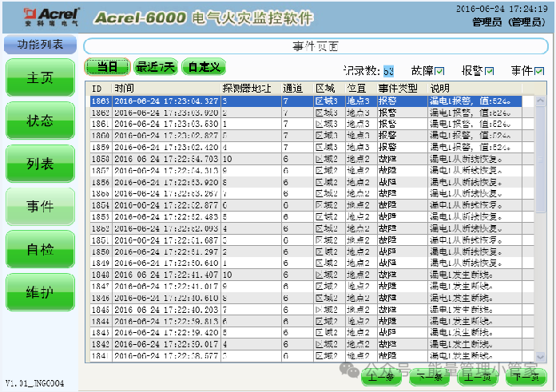Go to previous page 上一页
Screen dimensions: 556x392
point(478,377)
